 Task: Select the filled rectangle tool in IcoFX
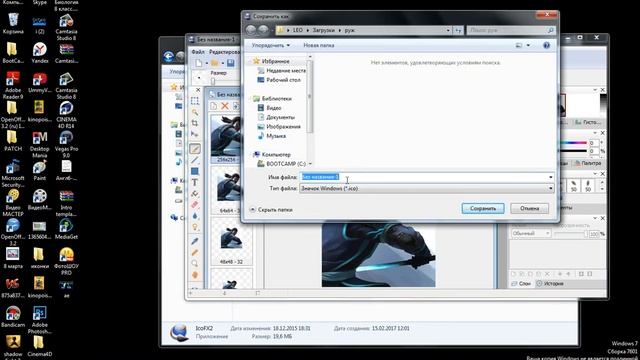[195, 171]
